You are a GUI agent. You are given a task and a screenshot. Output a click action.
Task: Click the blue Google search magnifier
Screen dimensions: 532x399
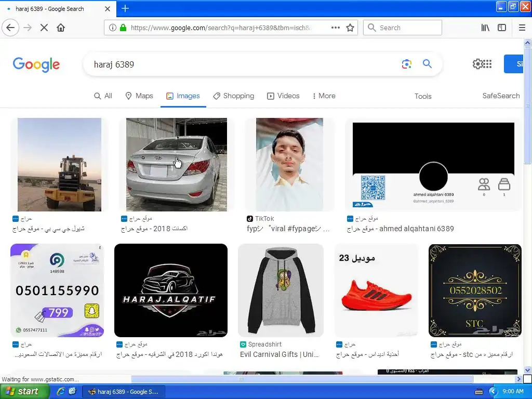(x=427, y=63)
